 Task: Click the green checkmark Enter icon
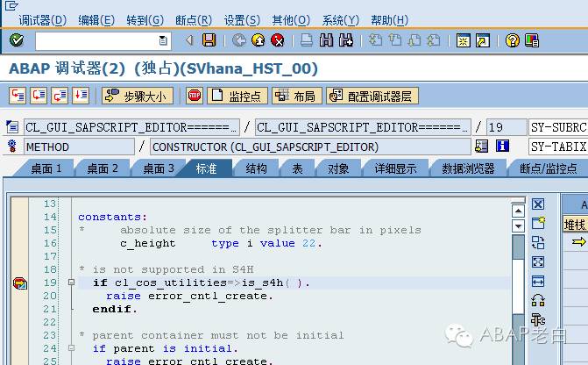point(17,39)
